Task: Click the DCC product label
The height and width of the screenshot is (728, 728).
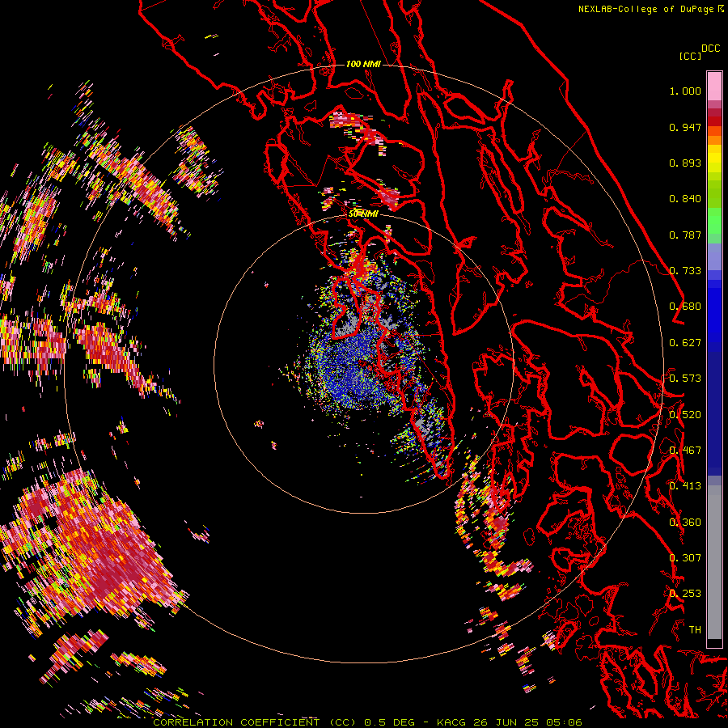Action: (710, 49)
